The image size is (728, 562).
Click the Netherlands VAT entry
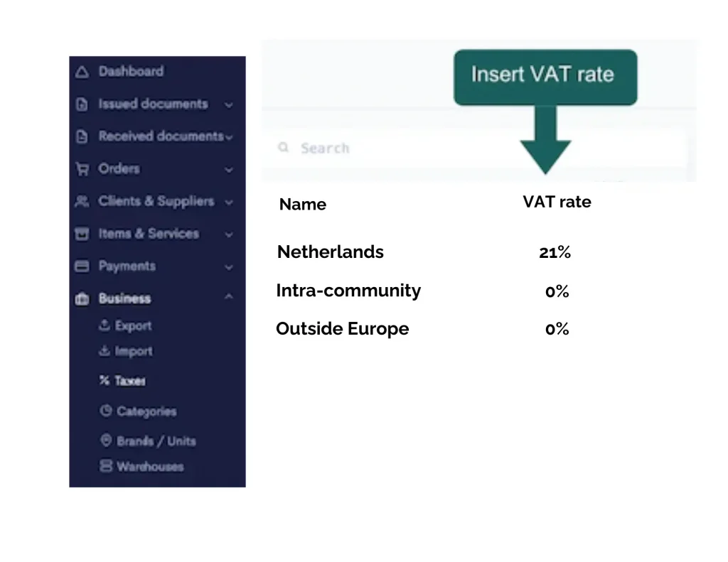[330, 252]
